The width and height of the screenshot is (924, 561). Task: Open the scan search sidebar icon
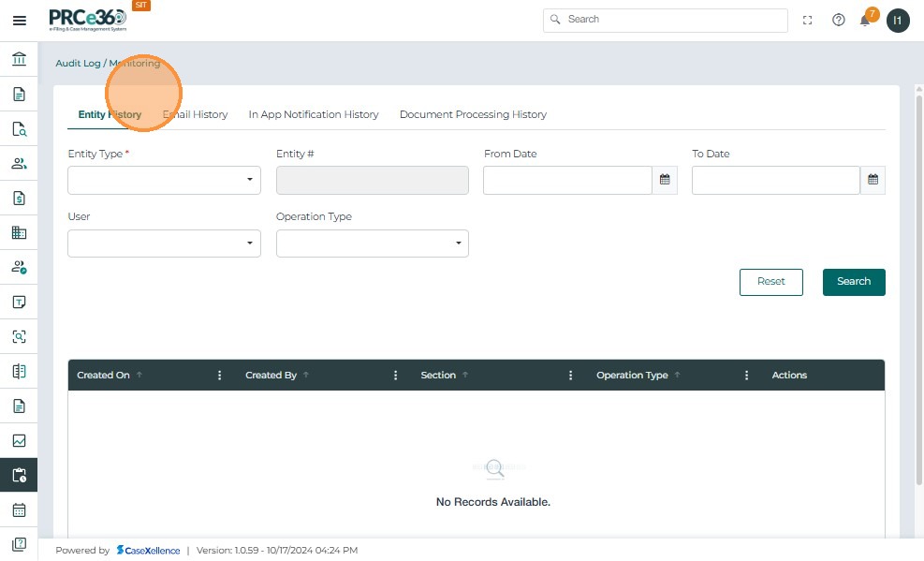(x=19, y=336)
